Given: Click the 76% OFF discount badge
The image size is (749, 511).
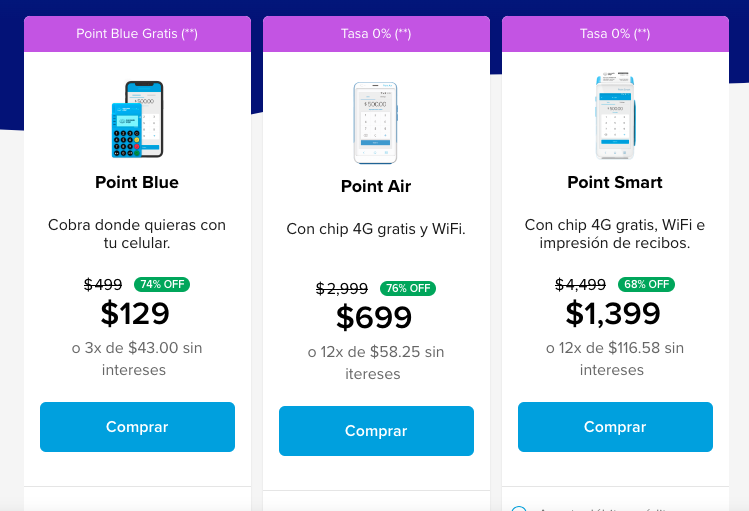Looking at the screenshot, I should (406, 288).
